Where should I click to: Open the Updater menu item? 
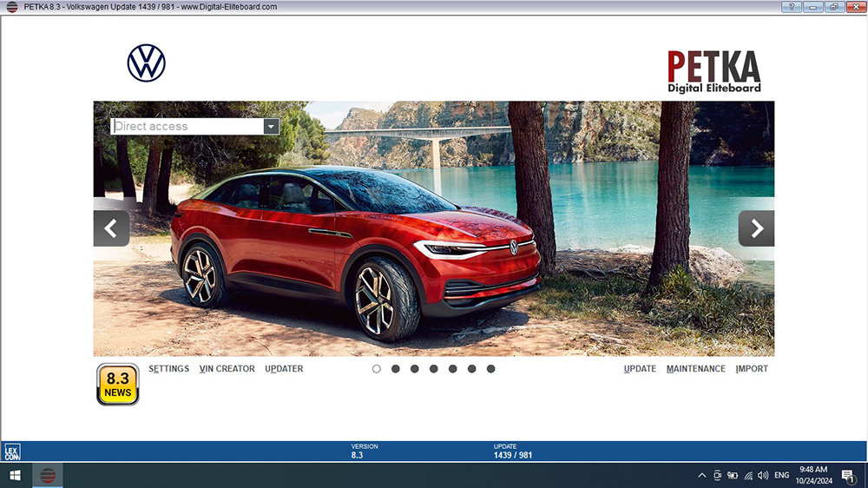coord(284,369)
